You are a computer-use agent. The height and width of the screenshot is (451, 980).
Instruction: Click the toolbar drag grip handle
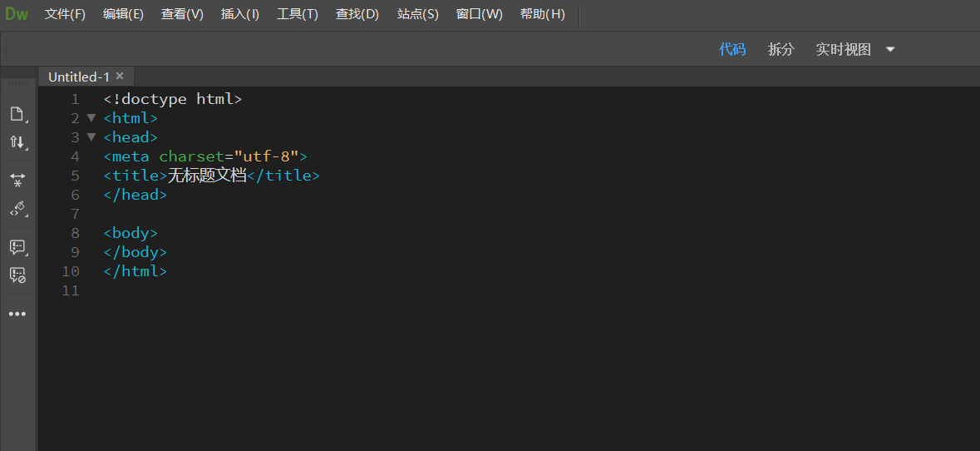pyautogui.click(x=6, y=48)
